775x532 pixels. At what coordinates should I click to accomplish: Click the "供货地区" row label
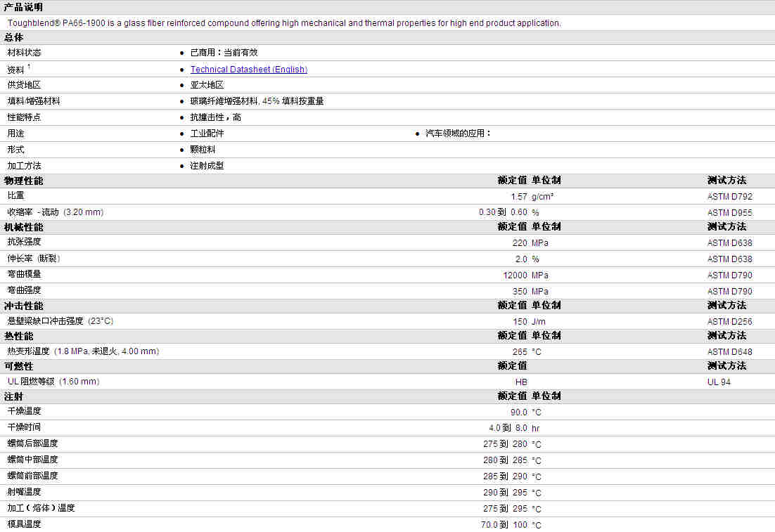pyautogui.click(x=24, y=85)
